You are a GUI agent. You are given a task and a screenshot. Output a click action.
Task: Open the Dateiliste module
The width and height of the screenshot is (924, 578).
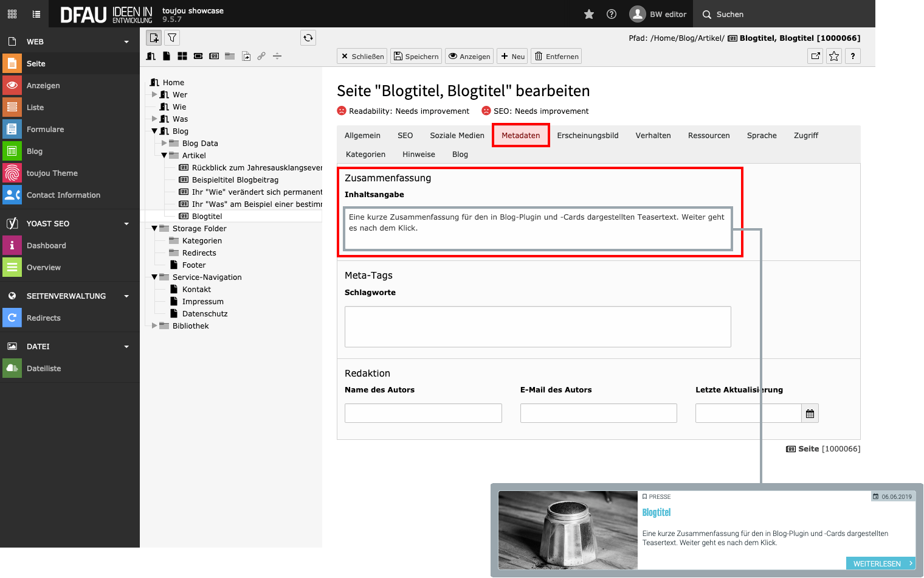44,369
